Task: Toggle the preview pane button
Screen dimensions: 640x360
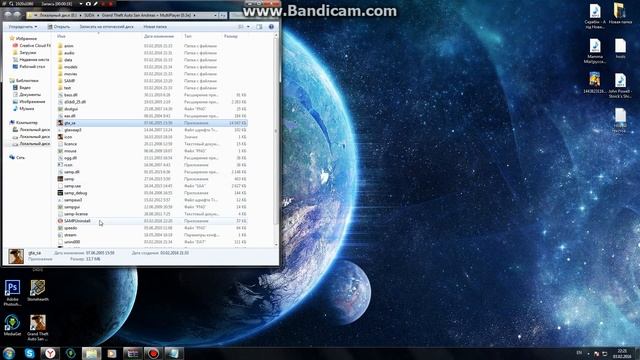Action: (x=259, y=27)
